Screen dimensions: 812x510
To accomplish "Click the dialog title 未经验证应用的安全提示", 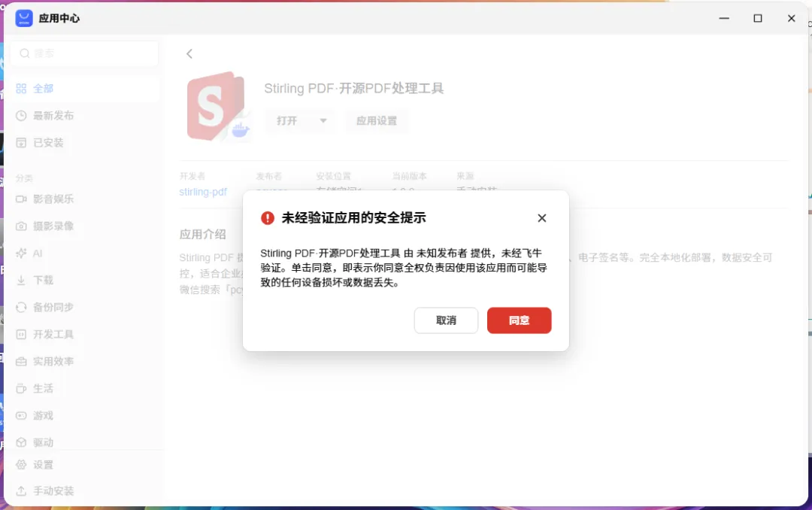I will point(353,218).
